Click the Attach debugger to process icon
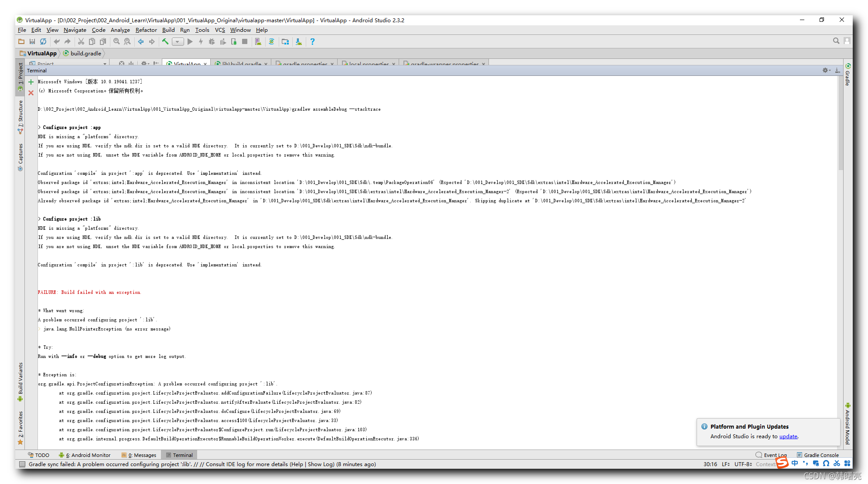This screenshot has width=868, height=484. click(234, 41)
